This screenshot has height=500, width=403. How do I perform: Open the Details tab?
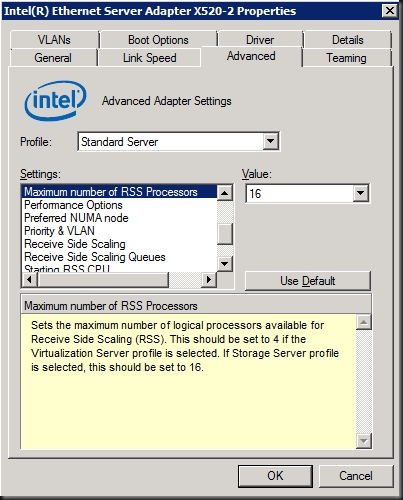click(347, 40)
